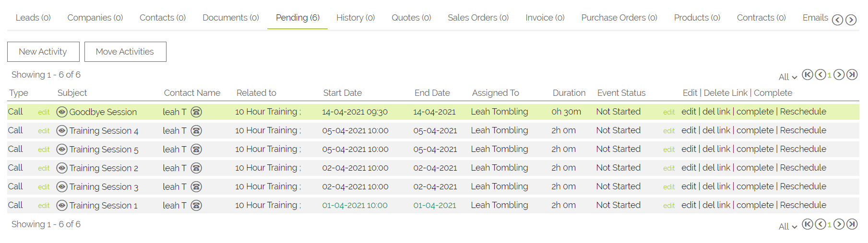
Task: Switch to the History (0) tab
Action: pyautogui.click(x=355, y=18)
